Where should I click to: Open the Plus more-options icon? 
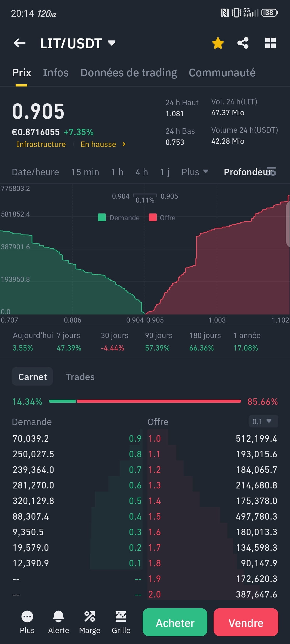pyautogui.click(x=27, y=622)
